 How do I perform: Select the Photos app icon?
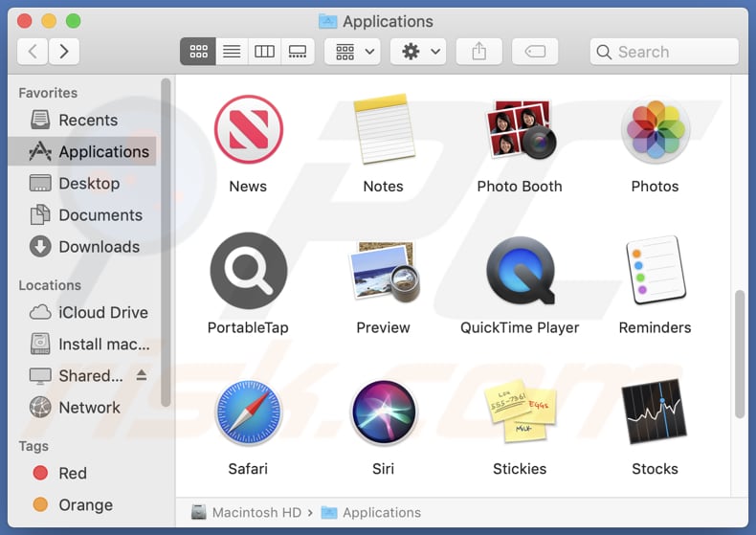point(655,129)
